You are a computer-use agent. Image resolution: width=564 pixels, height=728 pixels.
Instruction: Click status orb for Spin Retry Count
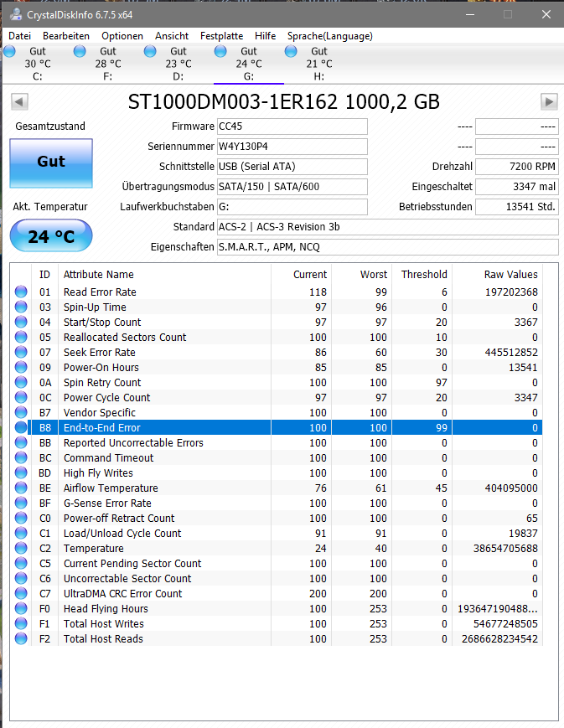point(21,382)
